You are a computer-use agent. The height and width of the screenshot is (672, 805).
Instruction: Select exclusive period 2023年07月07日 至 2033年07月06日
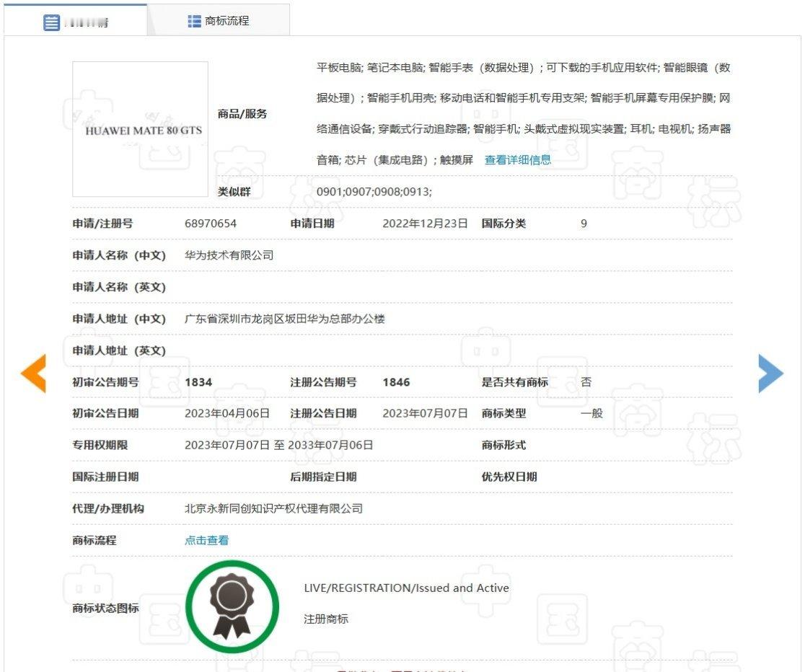click(x=278, y=445)
